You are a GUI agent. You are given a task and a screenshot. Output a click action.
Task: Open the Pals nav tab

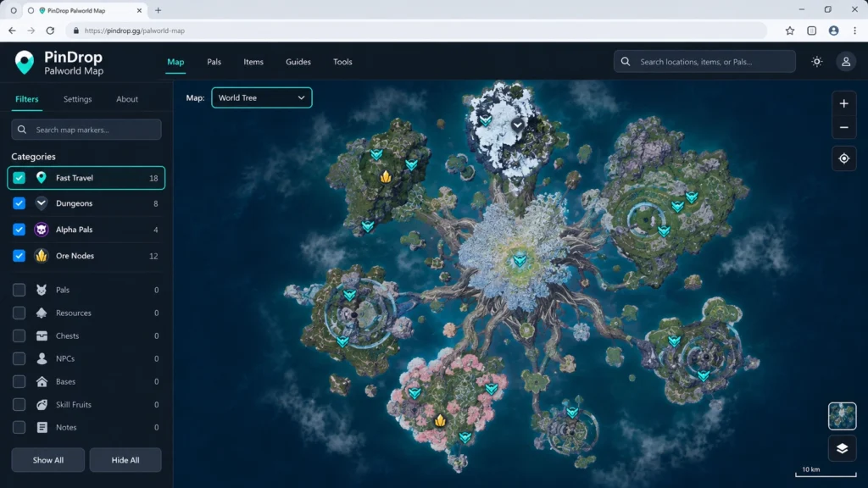pyautogui.click(x=214, y=62)
